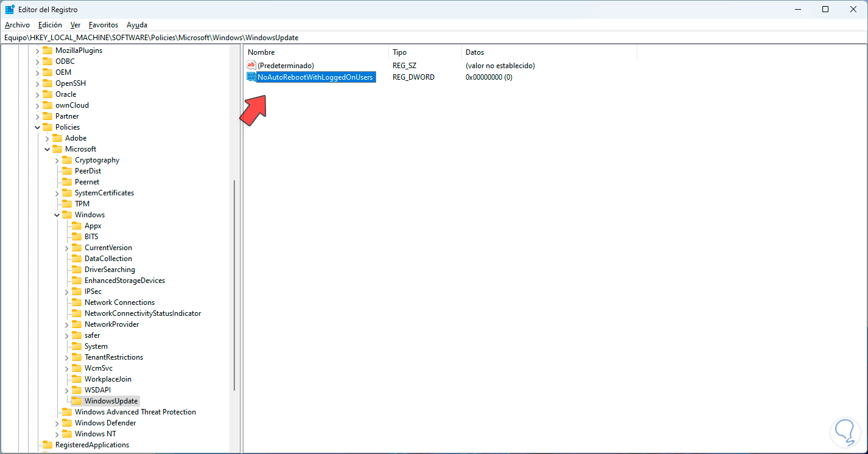Expand the CurrentVersion key
Viewport: 868px width, 454px height.
click(x=67, y=248)
